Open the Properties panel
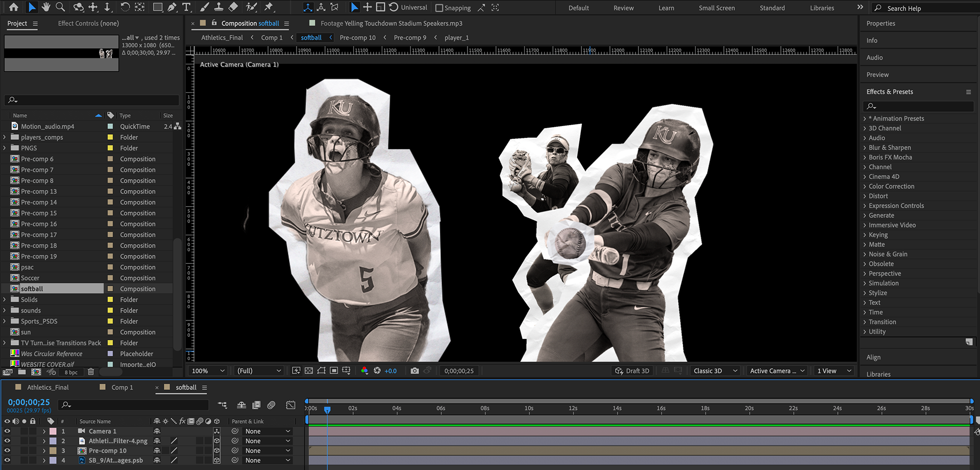This screenshot has width=980, height=470. 880,23
